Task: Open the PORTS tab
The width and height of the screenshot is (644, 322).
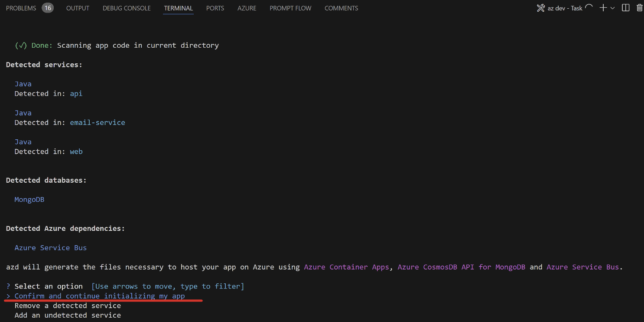Action: pos(215,8)
